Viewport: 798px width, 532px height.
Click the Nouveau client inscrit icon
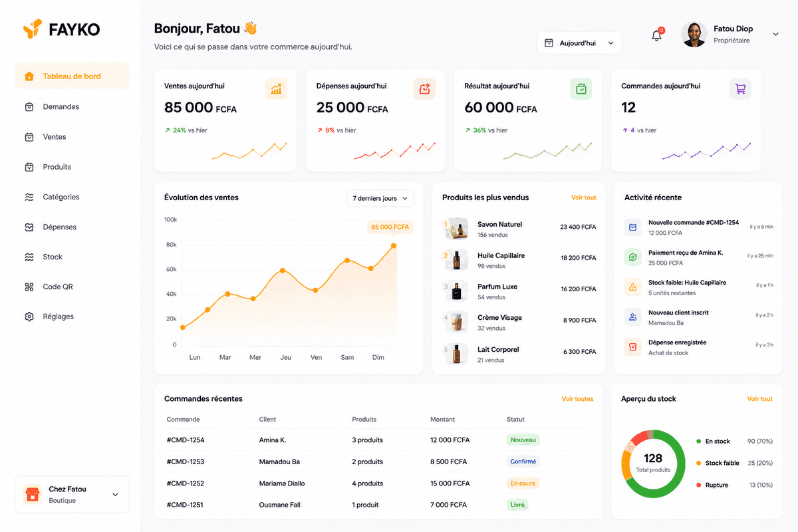coord(632,317)
